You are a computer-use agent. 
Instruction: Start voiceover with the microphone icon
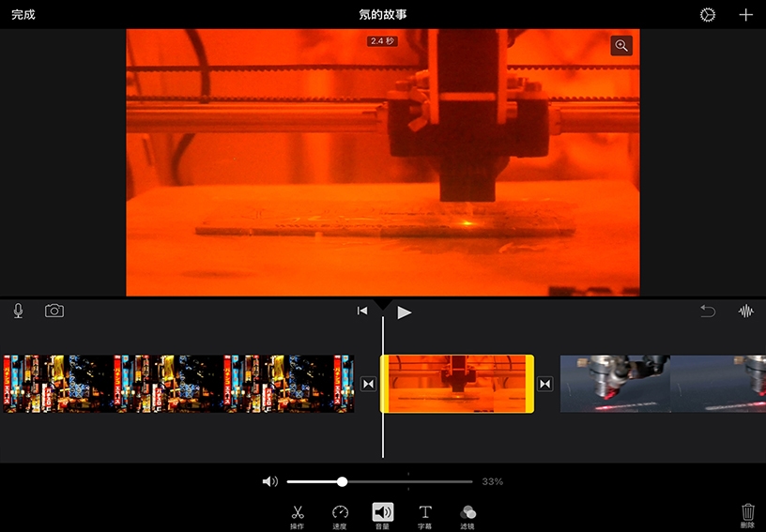click(x=18, y=312)
